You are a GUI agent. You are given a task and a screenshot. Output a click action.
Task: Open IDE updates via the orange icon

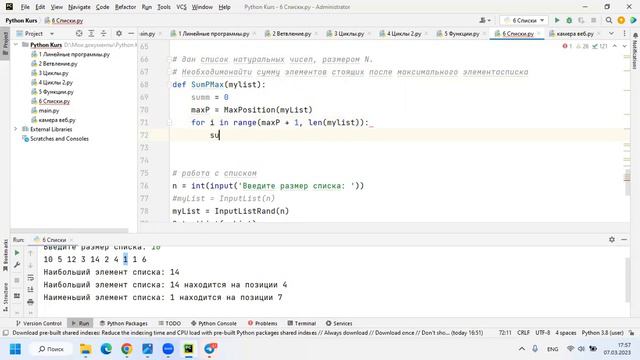point(621,20)
